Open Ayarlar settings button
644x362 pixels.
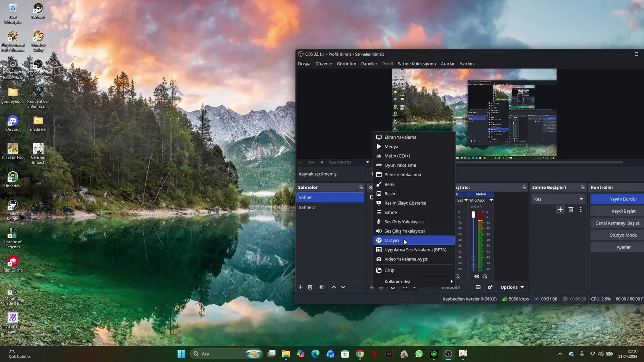click(x=617, y=247)
